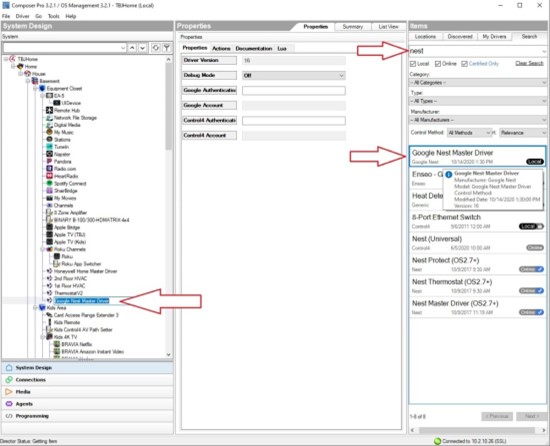The width and height of the screenshot is (550, 446).
Task: Click the System Design home icon
Action: click(9, 367)
